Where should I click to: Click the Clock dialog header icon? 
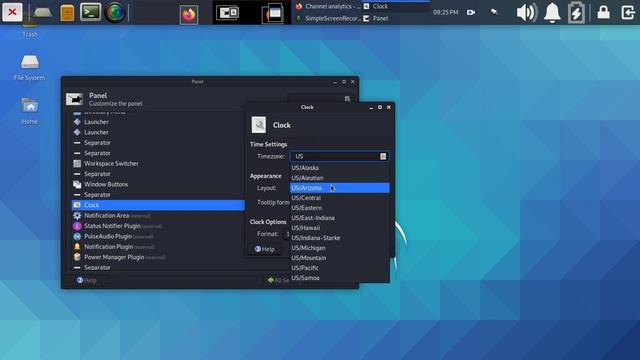[259, 125]
